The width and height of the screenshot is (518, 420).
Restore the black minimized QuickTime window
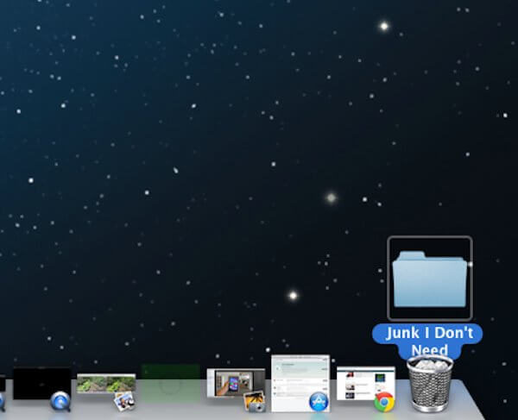coord(41,382)
